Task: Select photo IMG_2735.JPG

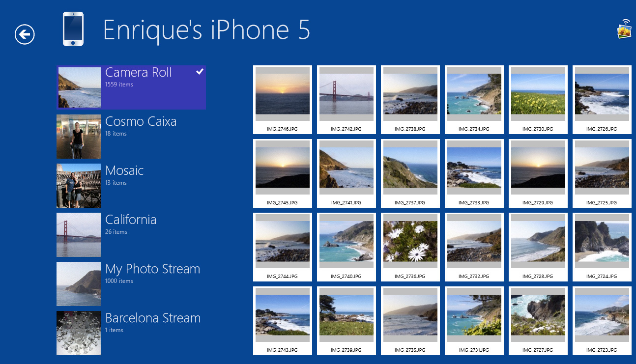Action: pos(410,321)
